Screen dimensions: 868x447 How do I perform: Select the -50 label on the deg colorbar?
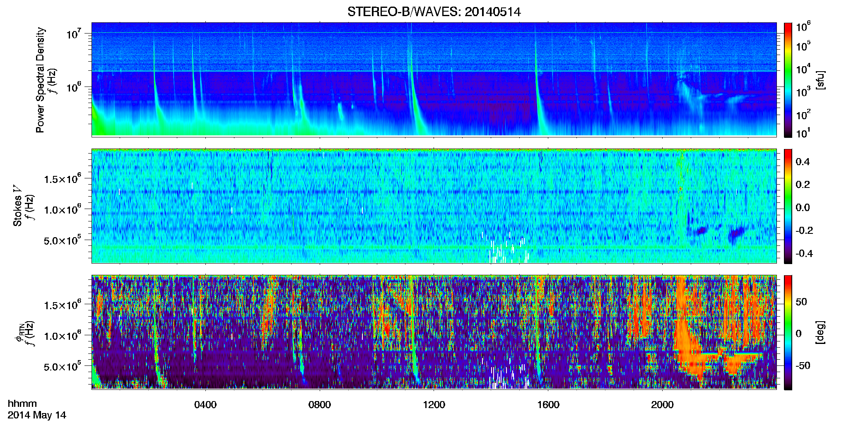click(803, 365)
